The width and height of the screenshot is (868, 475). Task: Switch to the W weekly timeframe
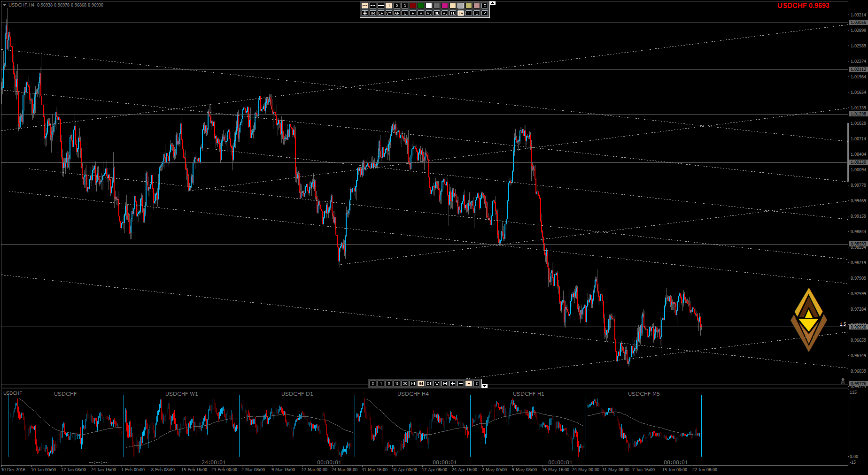tap(437, 383)
